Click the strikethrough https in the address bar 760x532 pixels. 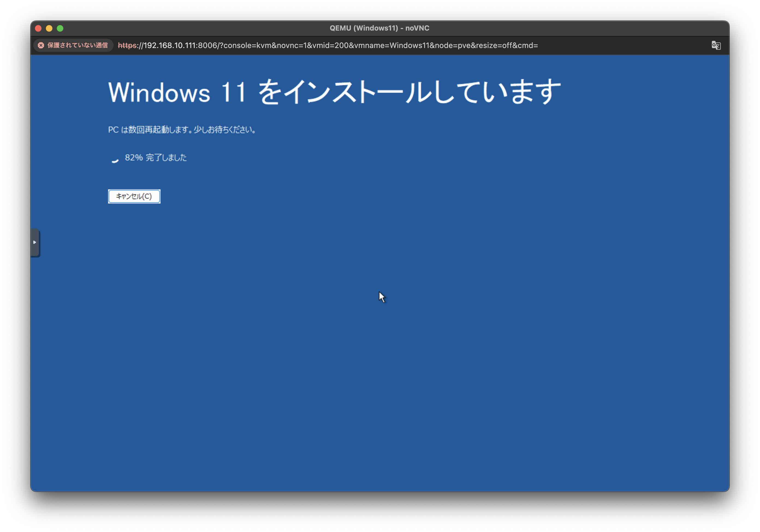127,45
